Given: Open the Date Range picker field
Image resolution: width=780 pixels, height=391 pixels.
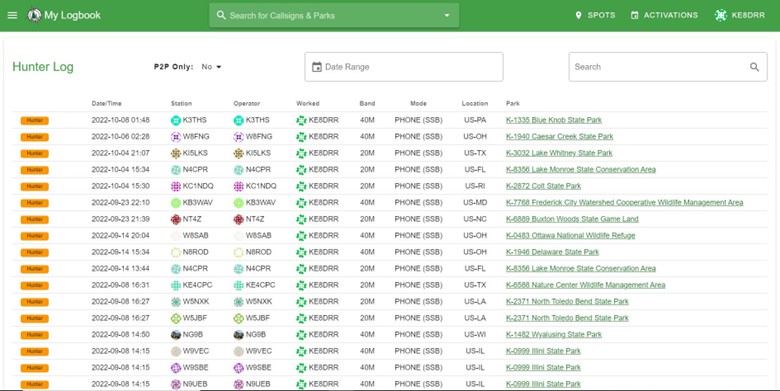Looking at the screenshot, I should 404,67.
